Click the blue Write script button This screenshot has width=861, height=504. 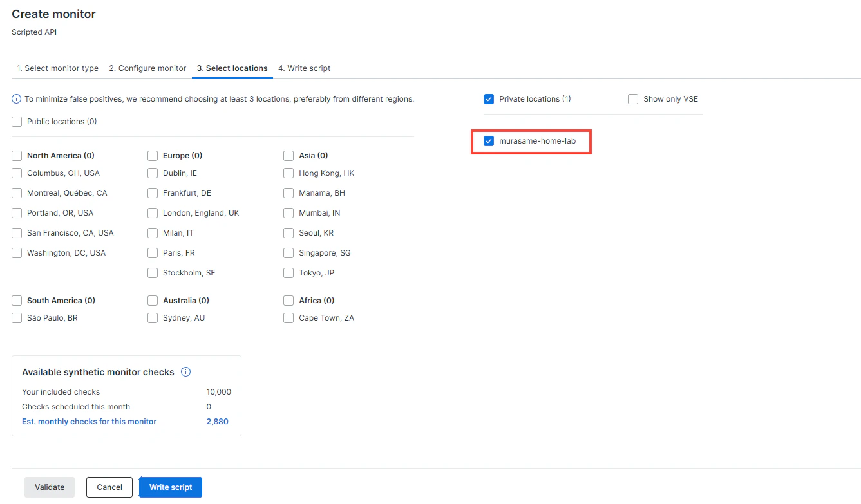171,487
